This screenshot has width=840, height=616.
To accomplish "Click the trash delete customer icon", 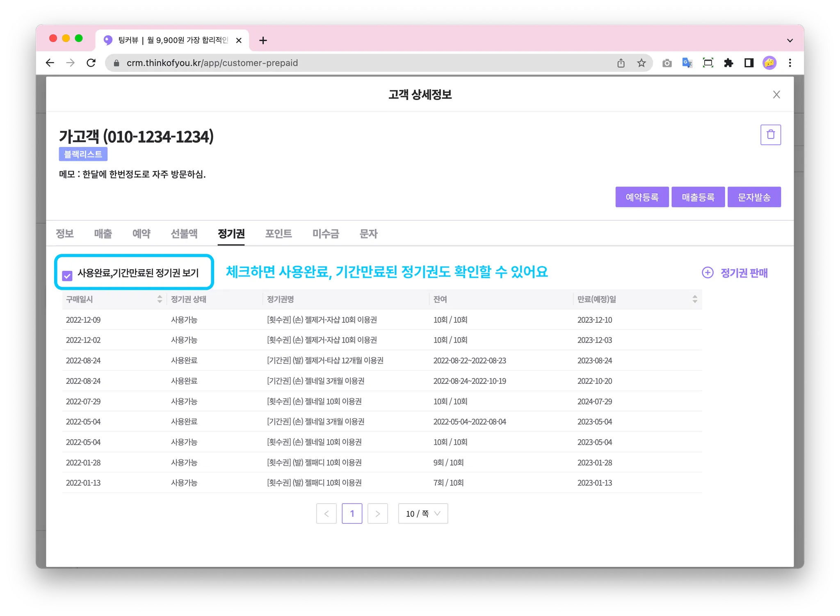I will (770, 135).
